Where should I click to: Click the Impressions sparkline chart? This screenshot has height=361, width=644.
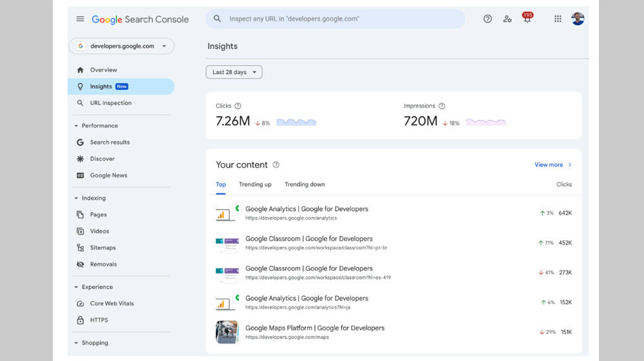486,122
